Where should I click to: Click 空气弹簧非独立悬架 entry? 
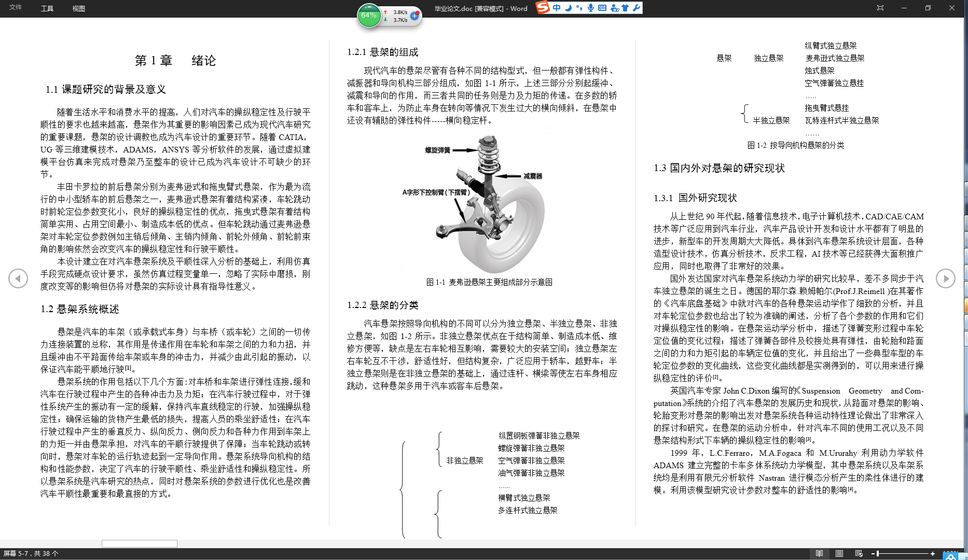click(531, 460)
